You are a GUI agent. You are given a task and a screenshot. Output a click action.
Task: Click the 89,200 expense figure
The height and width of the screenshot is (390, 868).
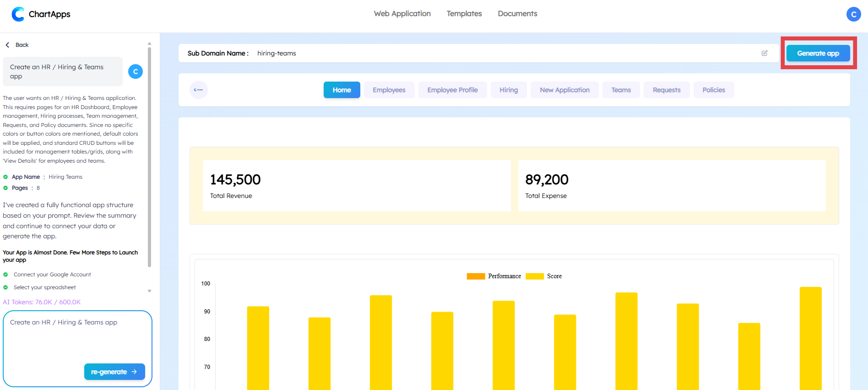[547, 180]
